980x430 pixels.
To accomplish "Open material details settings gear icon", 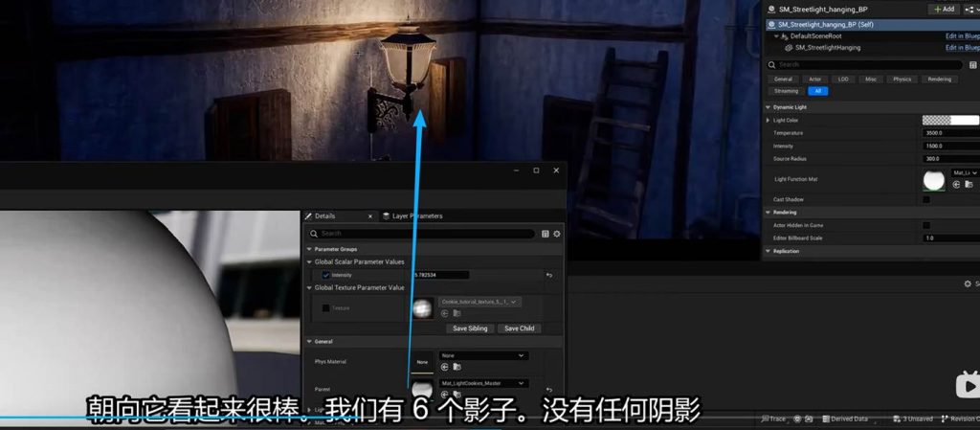I will pyautogui.click(x=557, y=233).
